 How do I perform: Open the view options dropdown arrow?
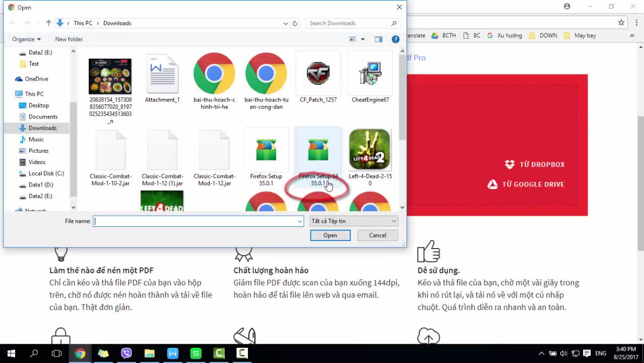pyautogui.click(x=362, y=39)
